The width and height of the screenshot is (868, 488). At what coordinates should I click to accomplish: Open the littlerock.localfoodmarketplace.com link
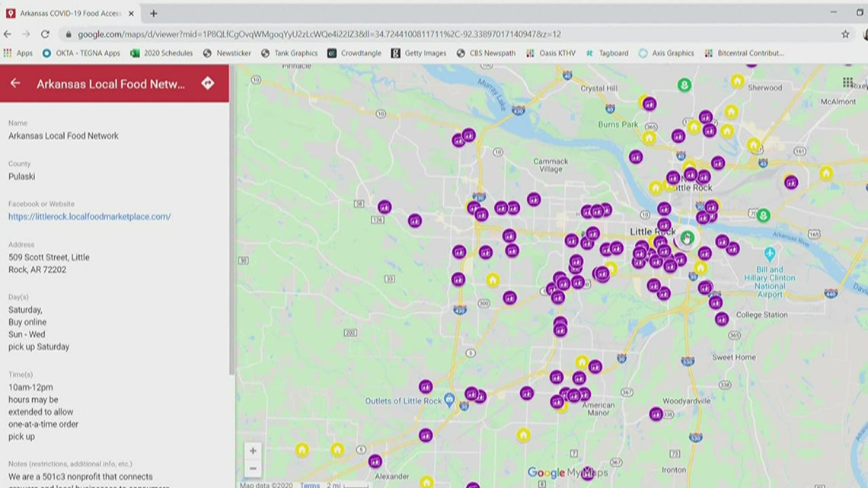point(90,216)
